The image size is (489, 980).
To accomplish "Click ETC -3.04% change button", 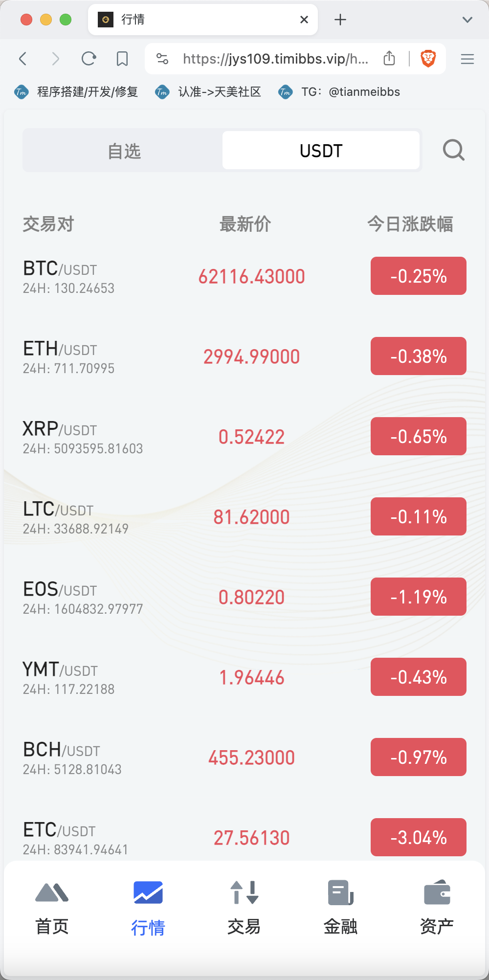I will [418, 837].
